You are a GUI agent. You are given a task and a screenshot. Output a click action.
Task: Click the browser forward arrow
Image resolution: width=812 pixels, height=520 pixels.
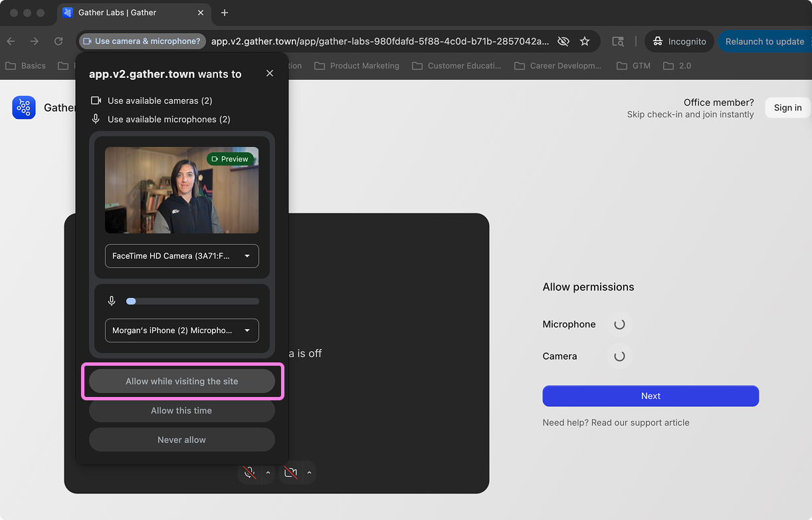35,41
